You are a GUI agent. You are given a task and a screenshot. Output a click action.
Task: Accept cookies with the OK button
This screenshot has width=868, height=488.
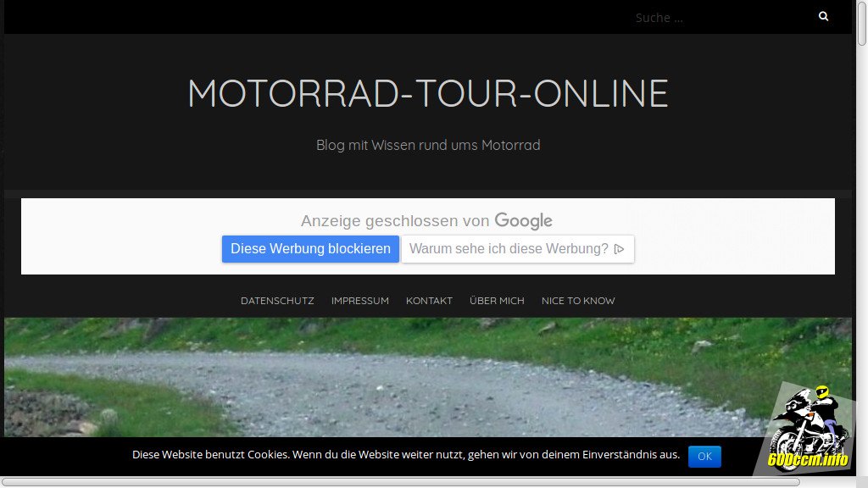tap(704, 457)
